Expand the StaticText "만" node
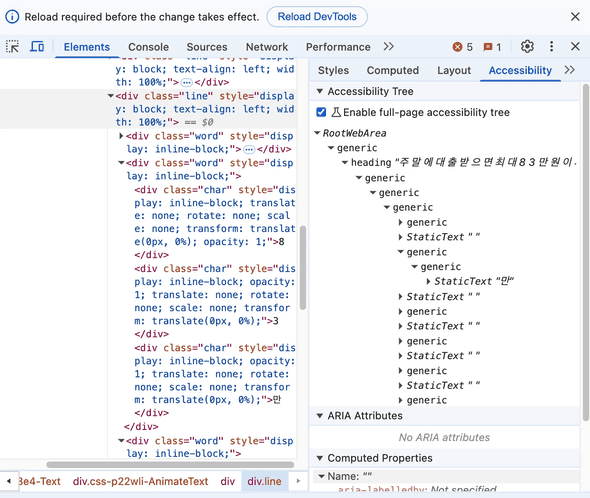This screenshot has height=498, width=590. click(428, 281)
